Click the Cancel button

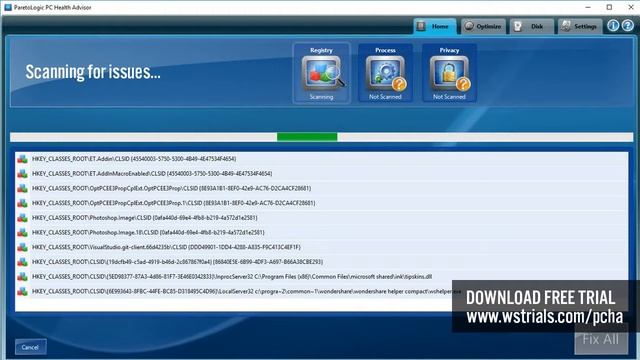[x=31, y=347]
